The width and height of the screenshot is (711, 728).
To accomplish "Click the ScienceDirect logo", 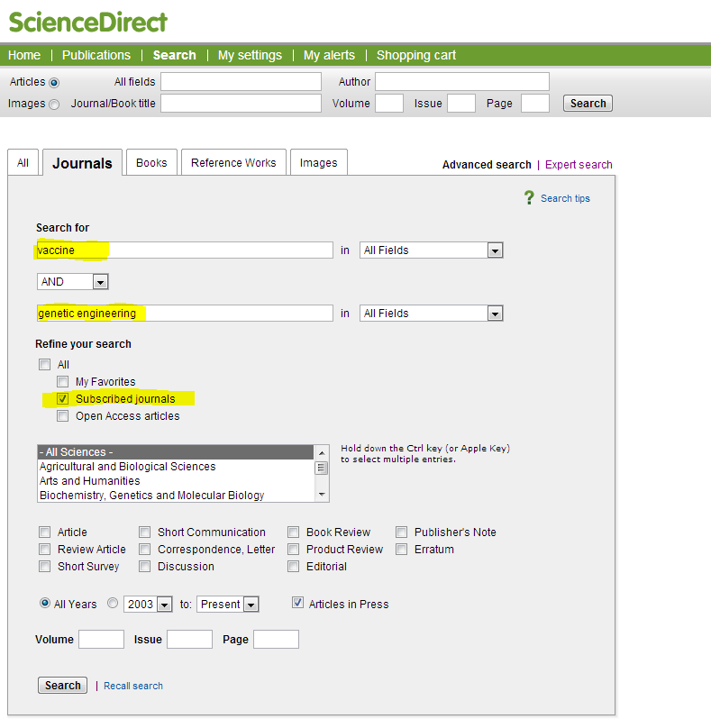I will 87,20.
